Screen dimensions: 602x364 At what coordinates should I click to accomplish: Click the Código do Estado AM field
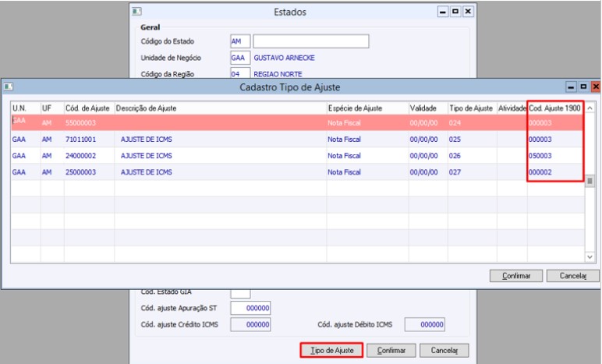coord(240,41)
